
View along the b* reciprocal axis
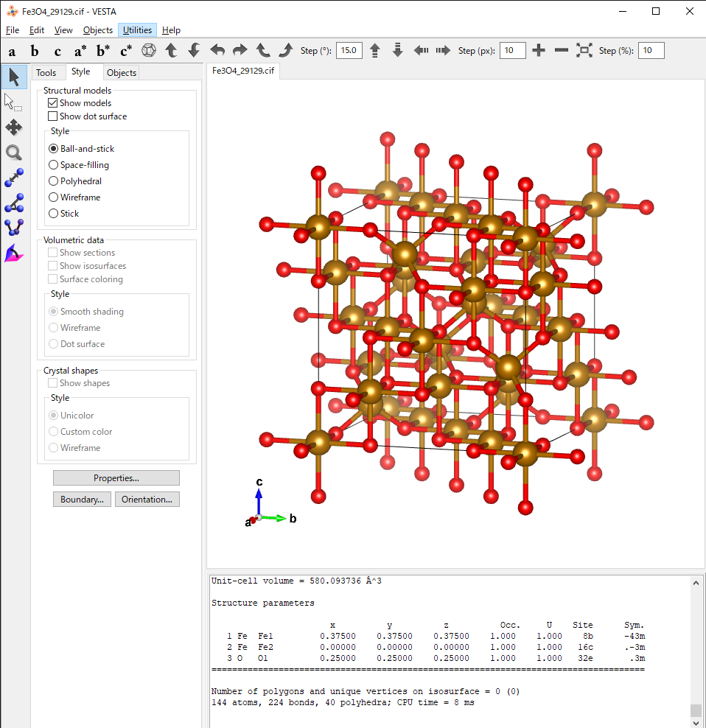click(x=103, y=51)
